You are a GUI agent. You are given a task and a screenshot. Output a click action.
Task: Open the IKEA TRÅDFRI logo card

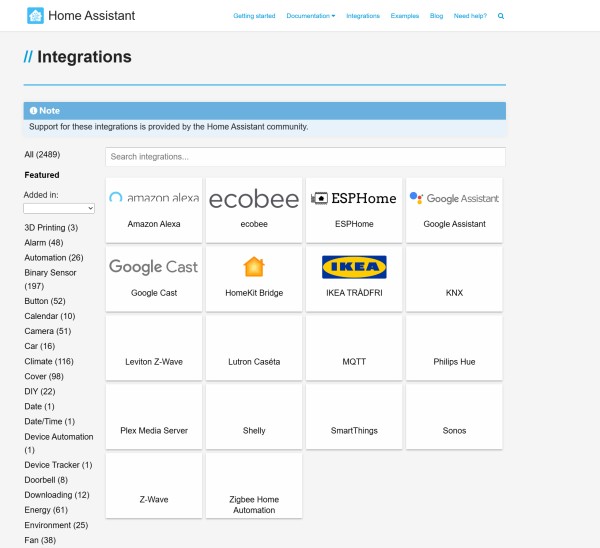(x=354, y=267)
